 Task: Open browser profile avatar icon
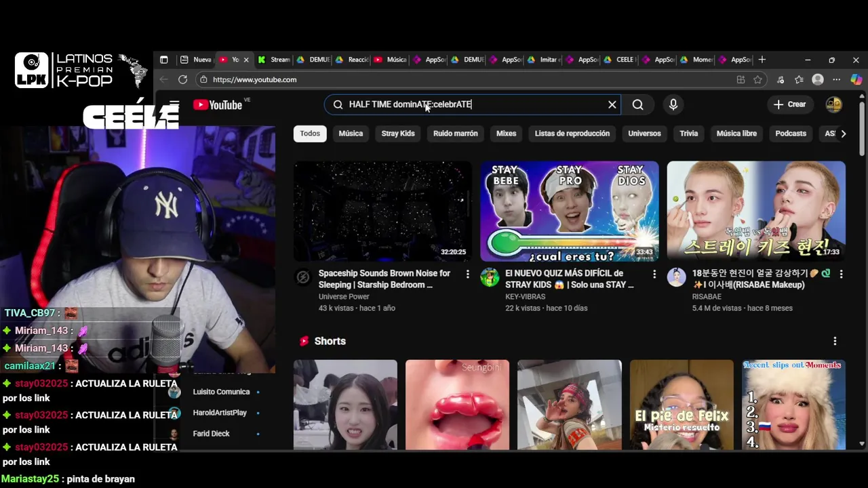click(818, 79)
